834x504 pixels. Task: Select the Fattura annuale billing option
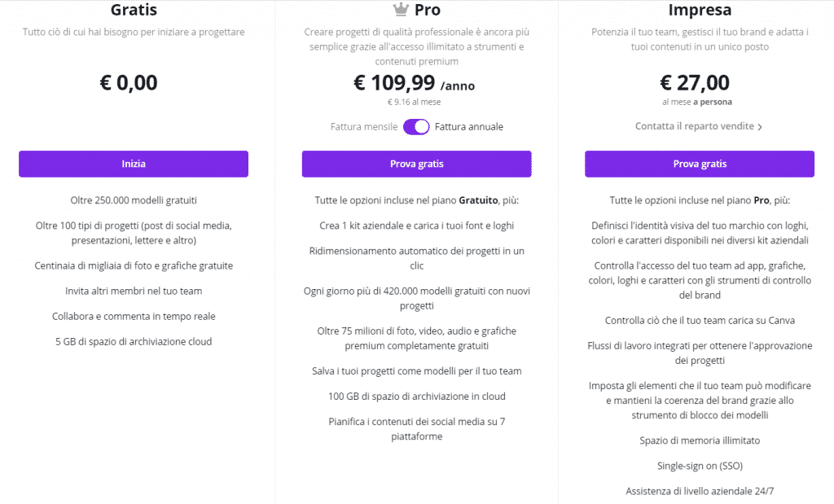click(468, 126)
